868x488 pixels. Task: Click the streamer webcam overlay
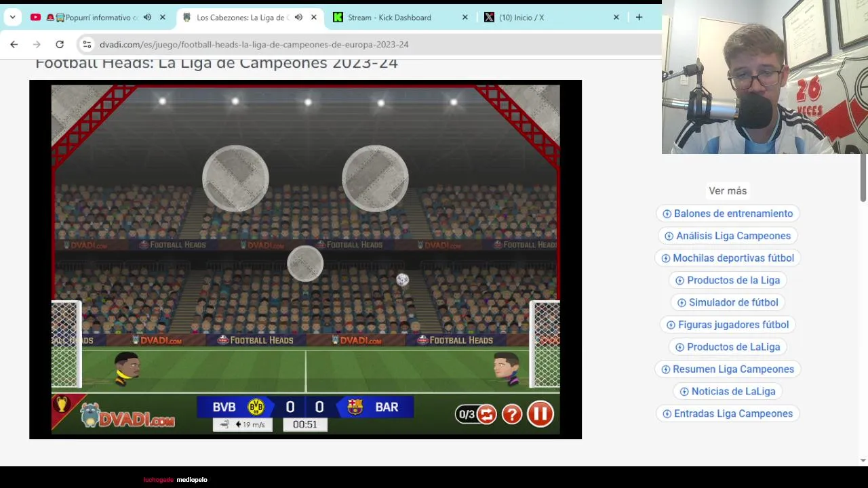click(765, 77)
